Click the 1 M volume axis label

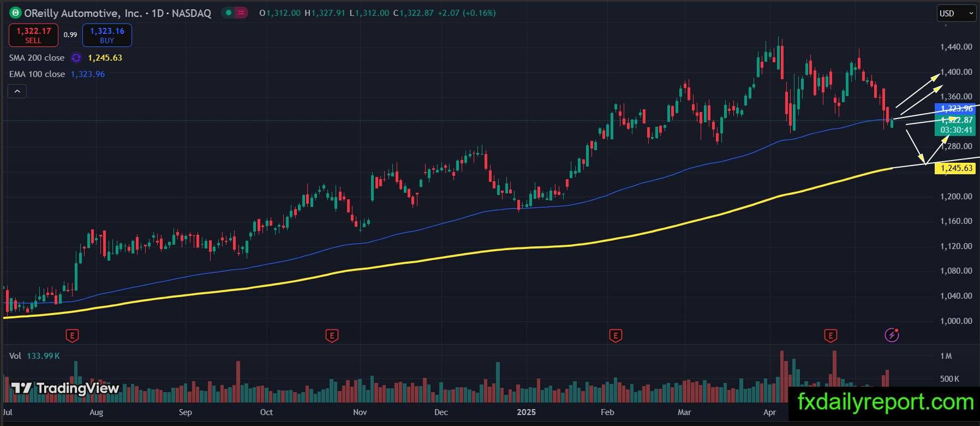[x=946, y=356]
